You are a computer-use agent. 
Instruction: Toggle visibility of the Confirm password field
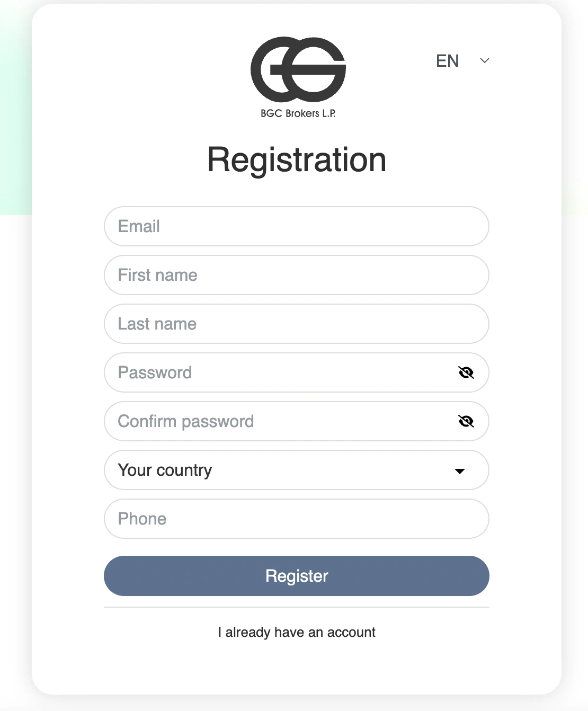click(466, 421)
